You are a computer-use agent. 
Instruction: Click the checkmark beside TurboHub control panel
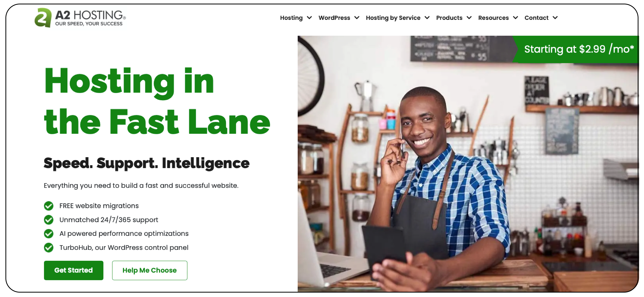click(x=49, y=248)
